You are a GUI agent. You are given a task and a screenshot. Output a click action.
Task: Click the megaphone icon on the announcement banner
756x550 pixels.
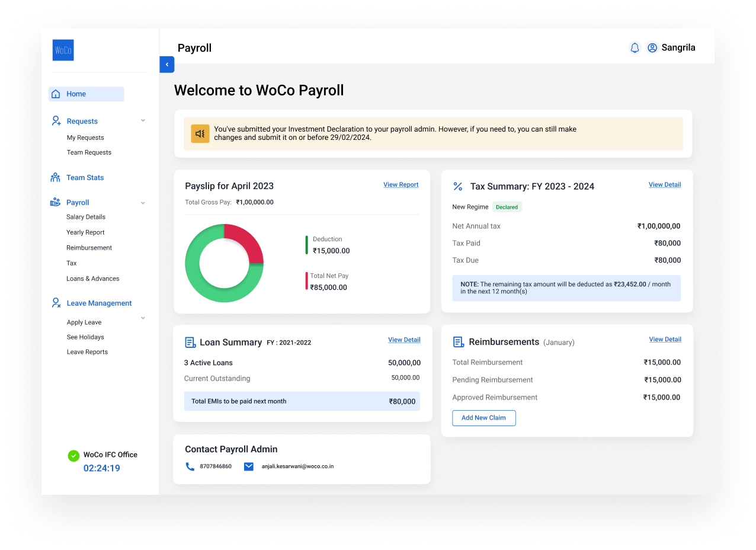200,133
